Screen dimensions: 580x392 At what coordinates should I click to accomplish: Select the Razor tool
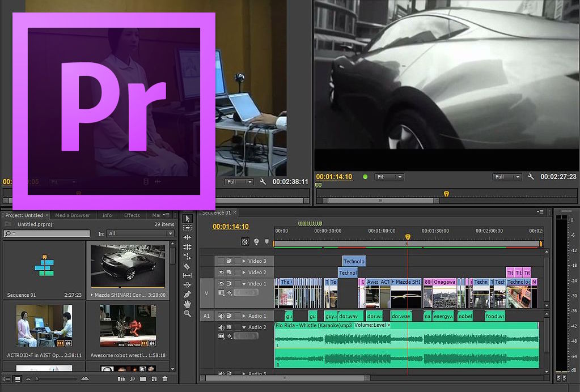pos(188,266)
